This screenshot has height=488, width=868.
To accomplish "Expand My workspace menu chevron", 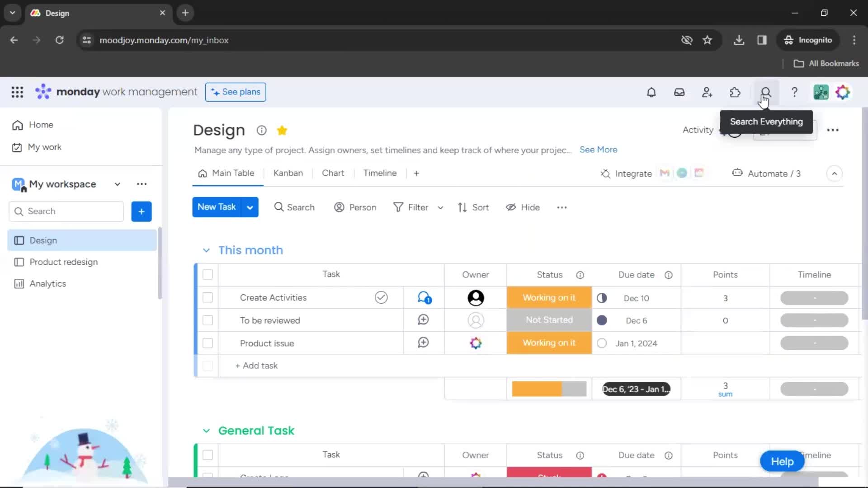I will 117,183.
